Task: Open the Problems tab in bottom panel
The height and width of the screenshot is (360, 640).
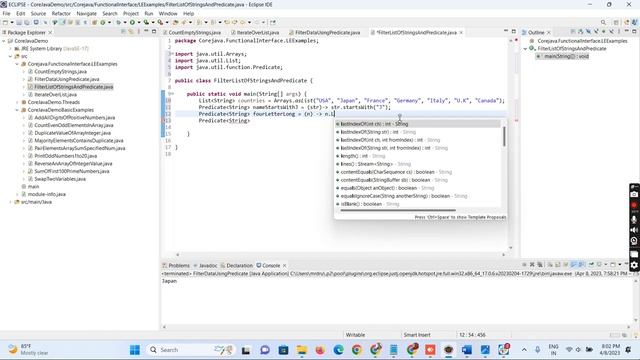Action: pyautogui.click(x=176, y=265)
